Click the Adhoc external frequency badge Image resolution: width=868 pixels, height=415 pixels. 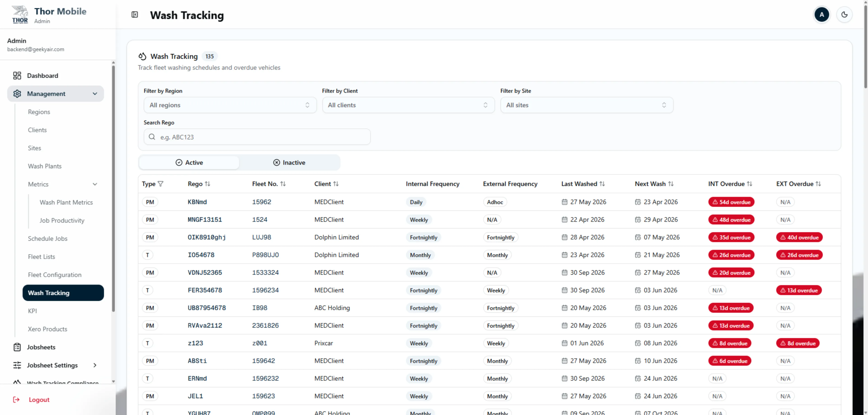495,202
